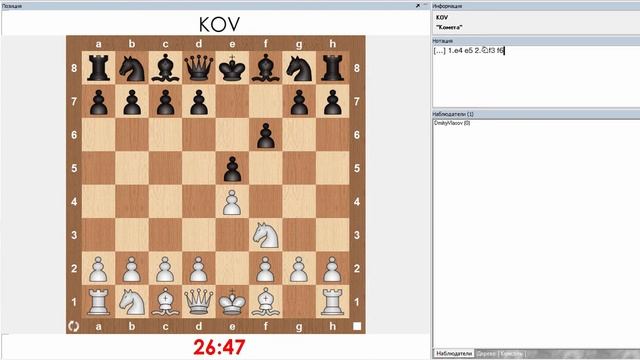This screenshot has width=640, height=360.
Task: Select the black king on e8
Action: point(232,68)
